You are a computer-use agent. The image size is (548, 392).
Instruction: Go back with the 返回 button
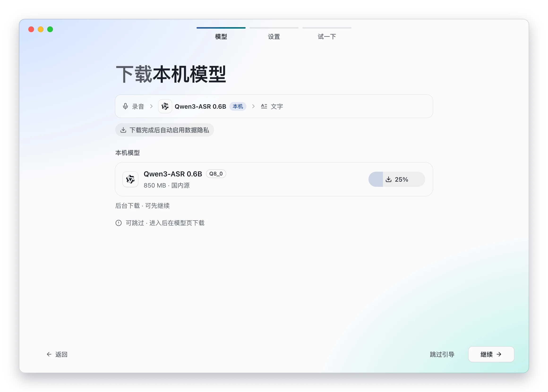pyautogui.click(x=57, y=354)
